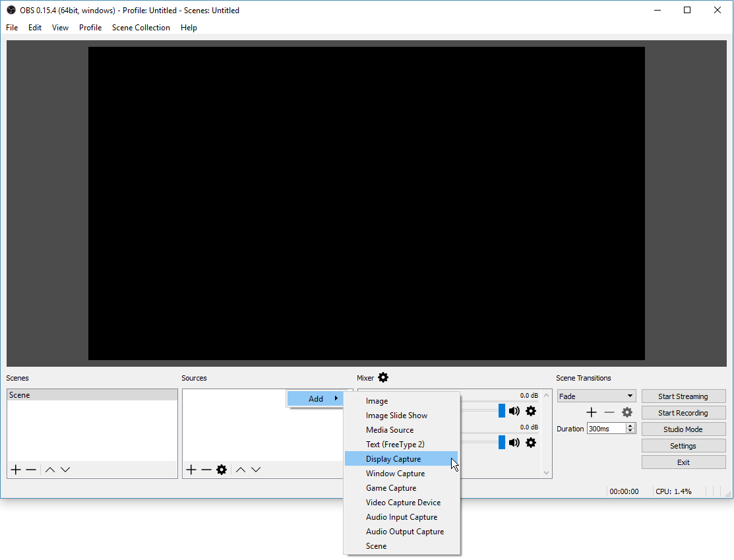Click the bottom mixer channel volume slider handle

tap(502, 443)
